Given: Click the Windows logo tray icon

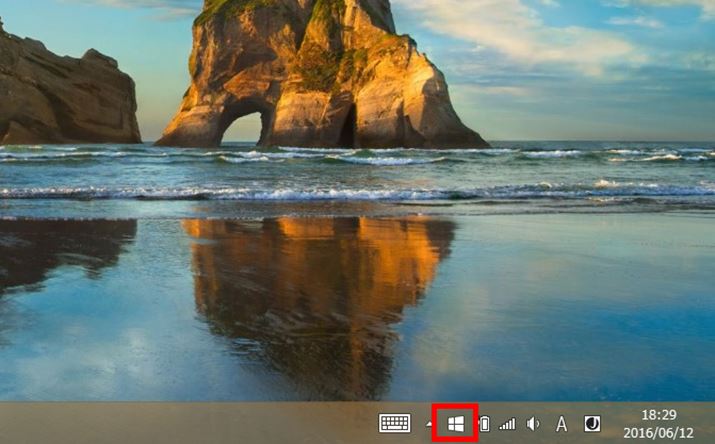Looking at the screenshot, I should pyautogui.click(x=456, y=423).
